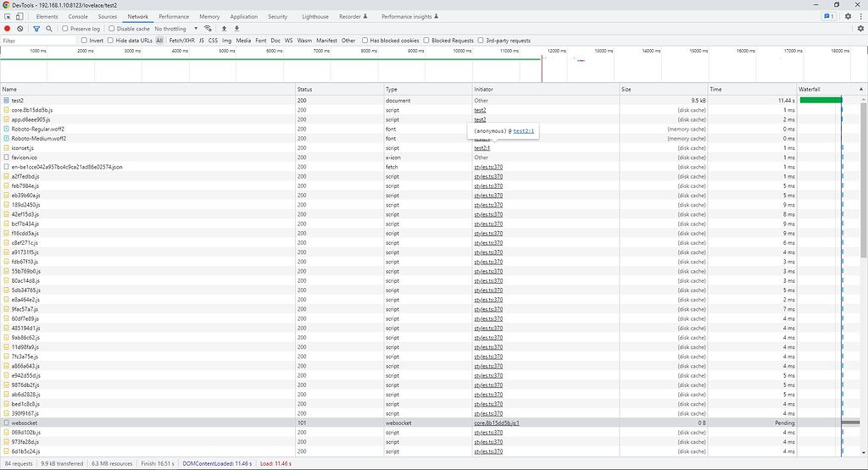Open the Performance tab

click(174, 16)
